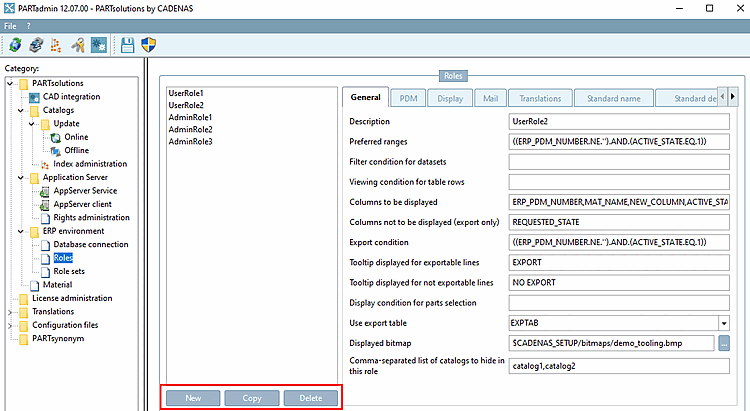This screenshot has width=750, height=411.
Task: Click the catalog1,catalog2 input field
Action: click(619, 366)
